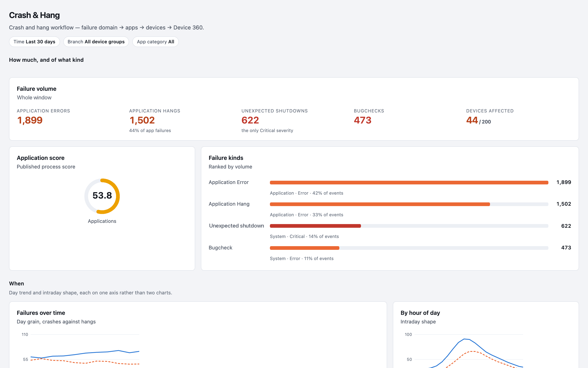588x368 pixels.
Task: Click the Devices Affected value 44
Action: pyautogui.click(x=472, y=120)
